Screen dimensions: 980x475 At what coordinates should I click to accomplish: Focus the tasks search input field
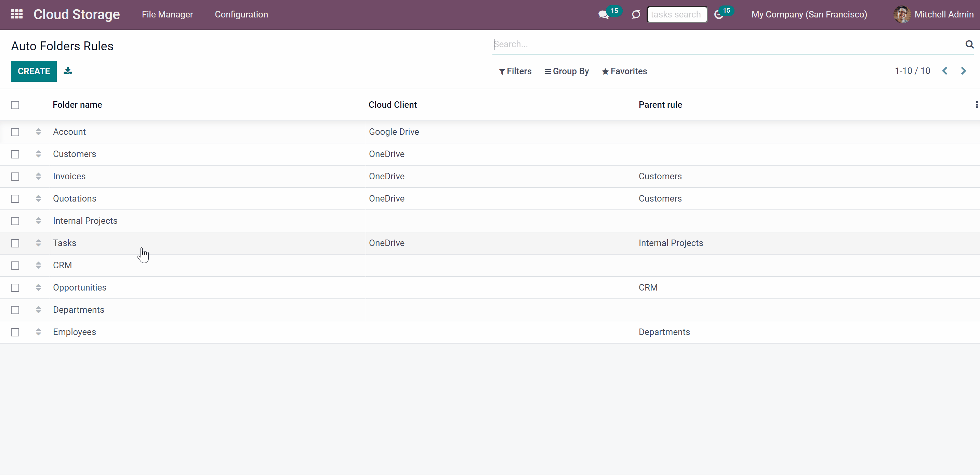[677, 14]
